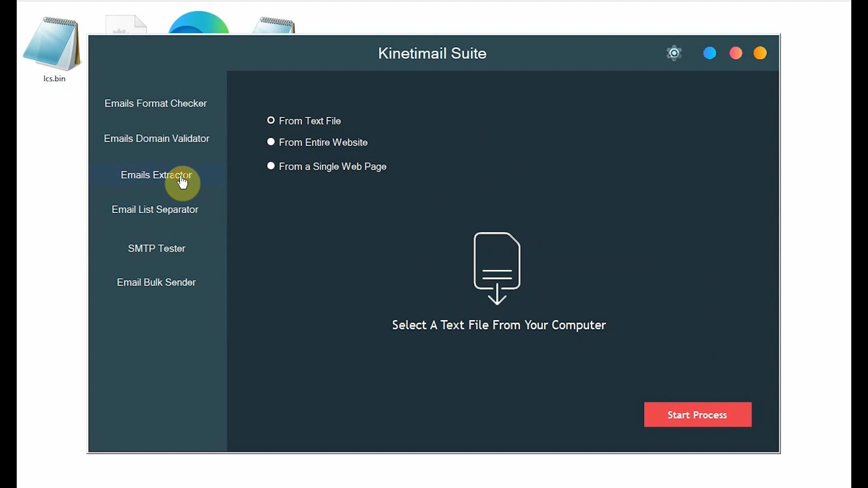
Task: Open the Email Bulk Sender tool
Action: tap(156, 282)
